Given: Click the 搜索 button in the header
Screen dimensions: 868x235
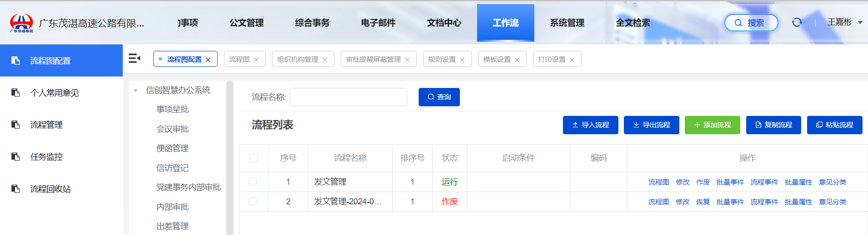Looking at the screenshot, I should (751, 22).
